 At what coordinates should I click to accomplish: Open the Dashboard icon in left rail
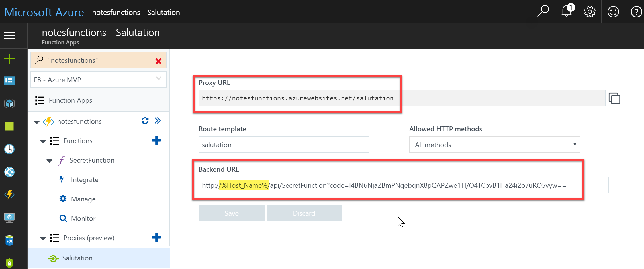(x=9, y=81)
